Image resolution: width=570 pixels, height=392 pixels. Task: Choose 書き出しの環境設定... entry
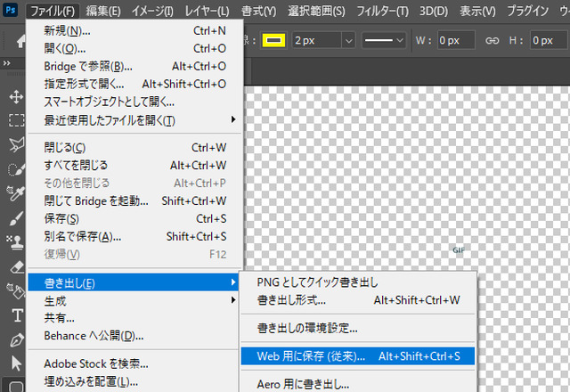(x=358, y=329)
